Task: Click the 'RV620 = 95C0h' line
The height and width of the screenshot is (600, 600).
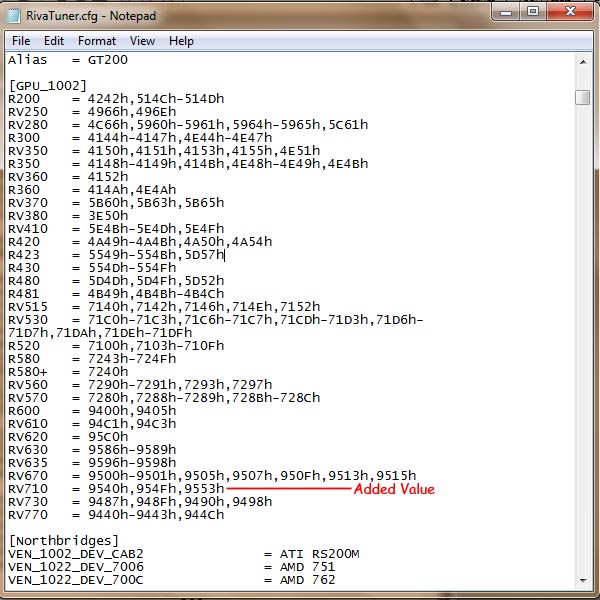Action: pos(68,437)
